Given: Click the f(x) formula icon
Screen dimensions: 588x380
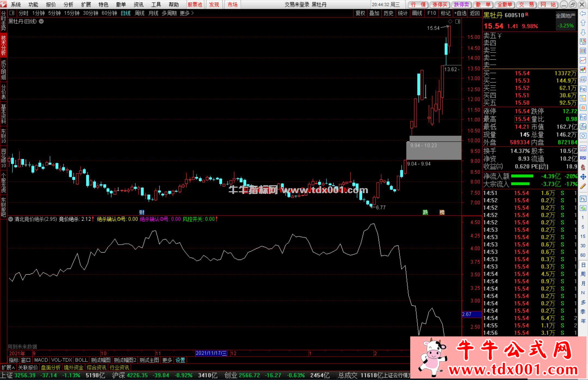Looking at the screenshot, I should point(583,127).
